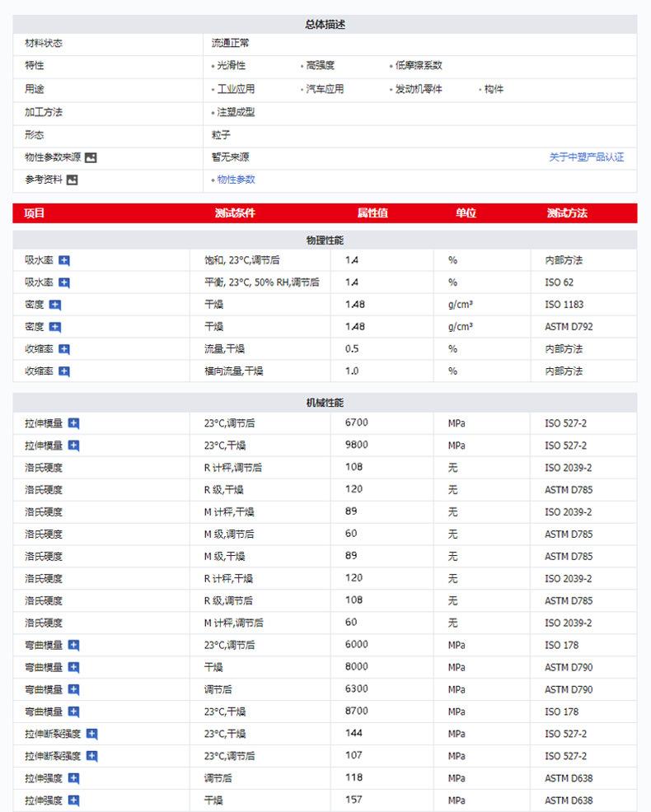Viewport: 651px width, 812px height.
Task: Click plus icon for 弯曲模量 8000 MPa row
Action: coord(73,668)
